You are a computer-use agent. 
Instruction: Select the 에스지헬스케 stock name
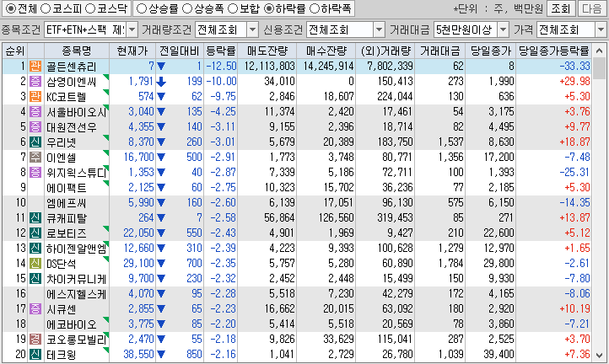[76, 294]
